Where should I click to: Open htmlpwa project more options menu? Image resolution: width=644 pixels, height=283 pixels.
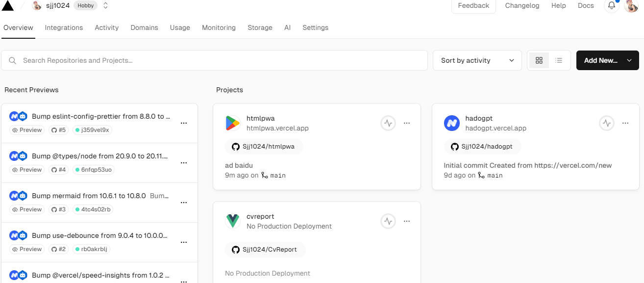[407, 123]
